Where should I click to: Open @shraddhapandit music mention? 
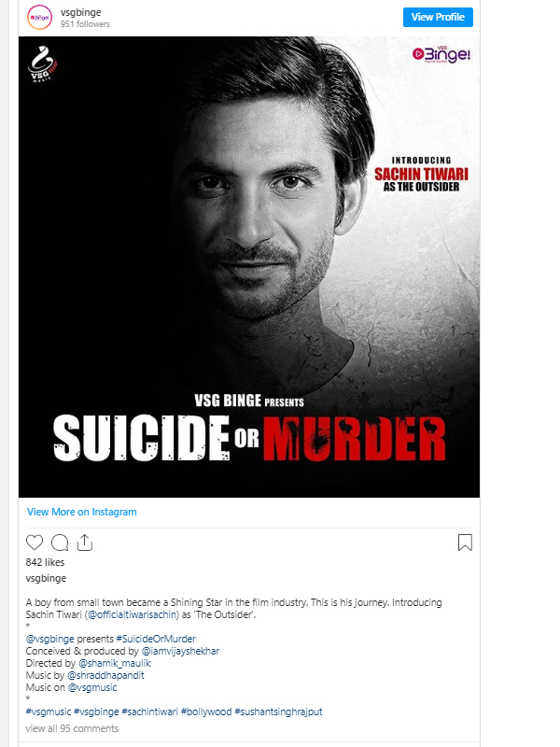tap(105, 675)
